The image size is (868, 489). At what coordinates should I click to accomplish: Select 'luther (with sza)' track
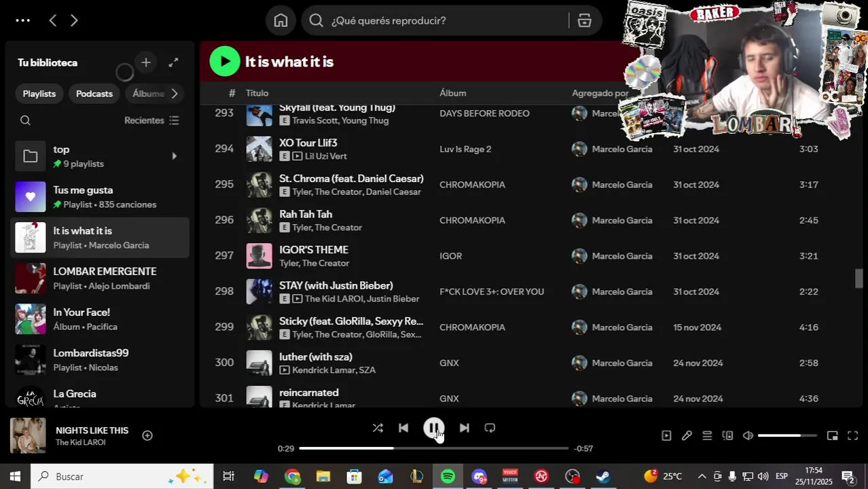pyautogui.click(x=316, y=357)
